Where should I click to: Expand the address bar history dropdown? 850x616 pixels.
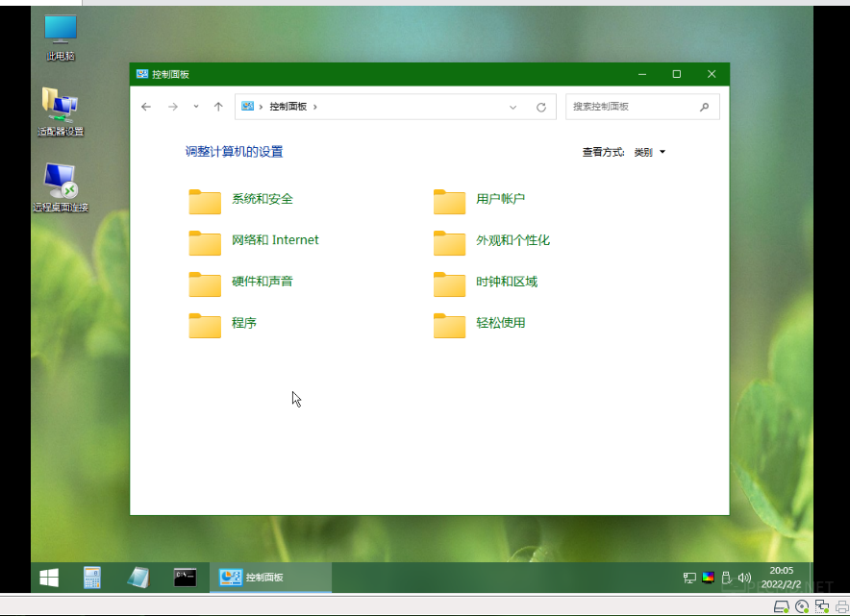(x=512, y=108)
